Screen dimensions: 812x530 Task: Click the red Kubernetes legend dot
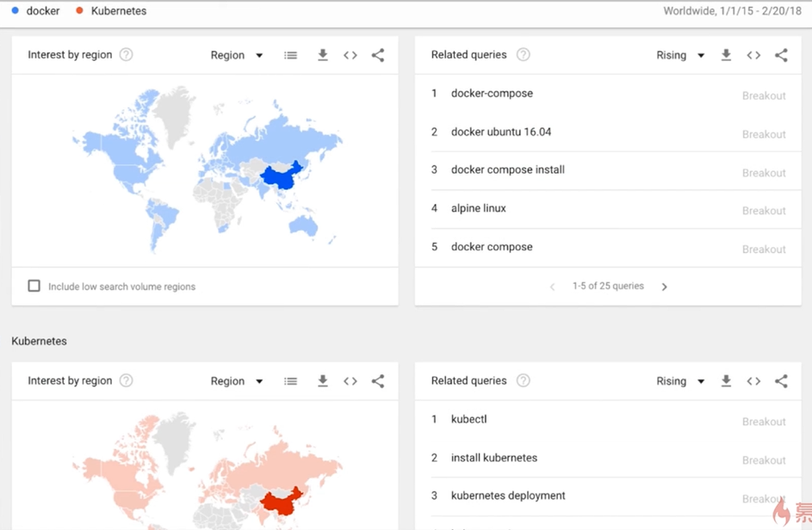(79, 9)
